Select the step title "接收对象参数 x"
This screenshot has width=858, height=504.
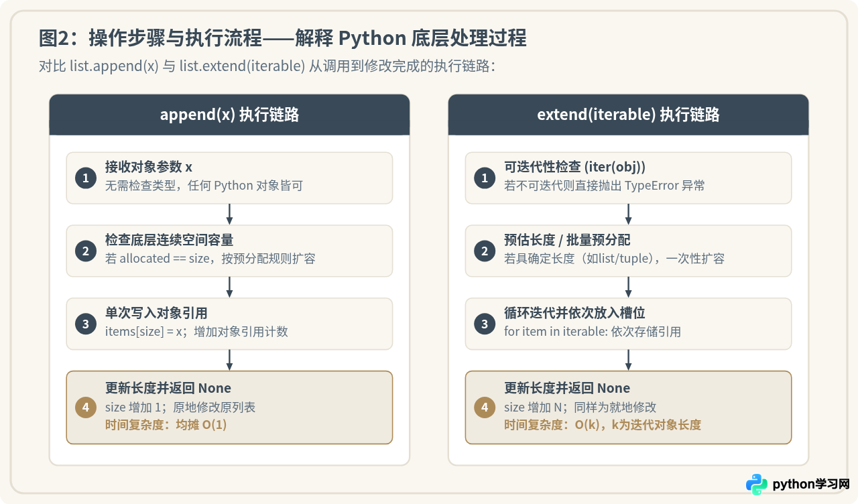149,168
